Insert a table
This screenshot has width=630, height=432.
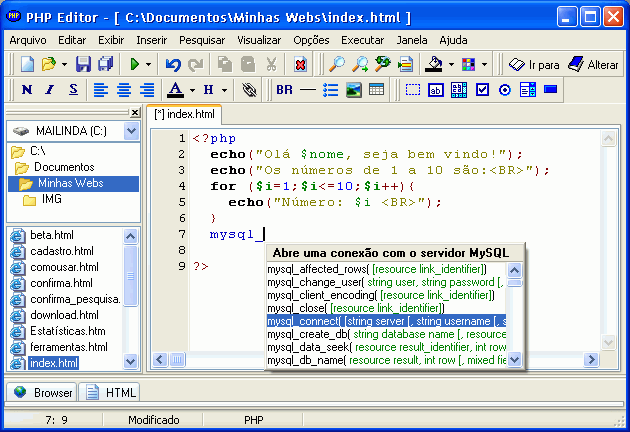376,89
